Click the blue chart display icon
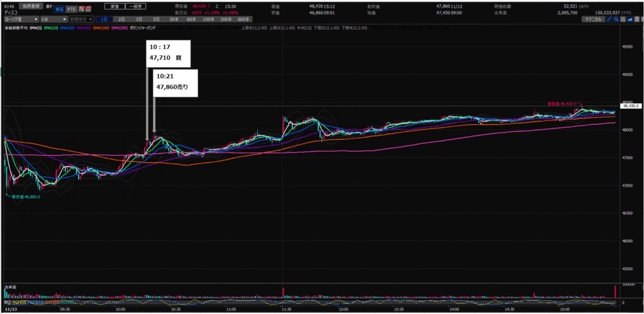Viewport: 644px width, 314px height. (x=630, y=20)
